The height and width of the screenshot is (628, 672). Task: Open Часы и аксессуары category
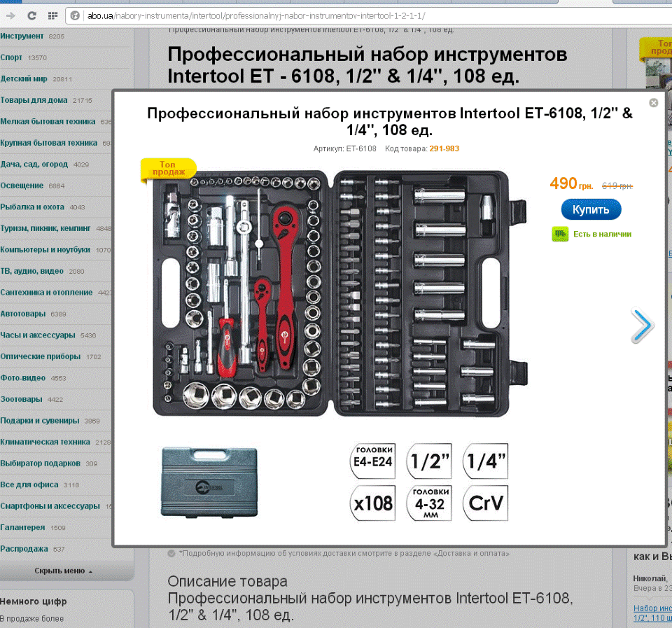pos(38,335)
